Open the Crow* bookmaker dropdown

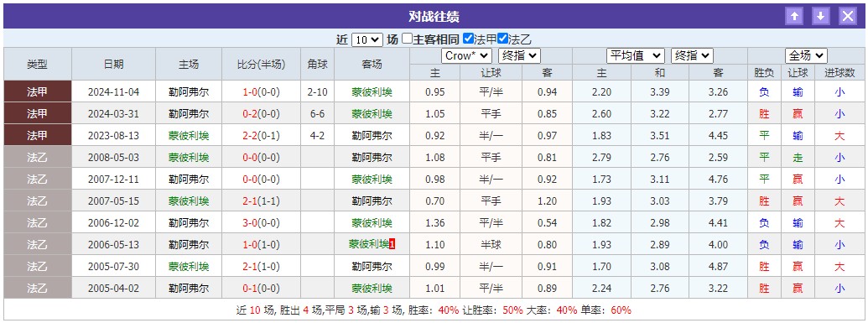click(466, 55)
